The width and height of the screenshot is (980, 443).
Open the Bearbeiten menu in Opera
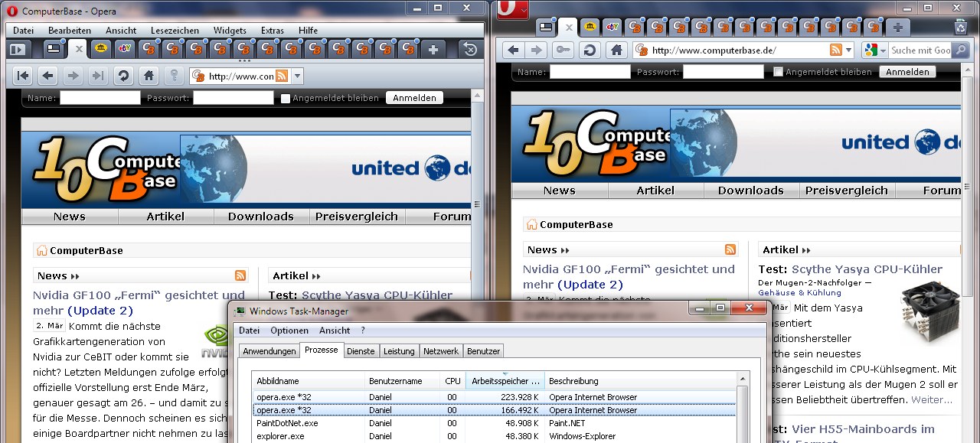coord(70,31)
